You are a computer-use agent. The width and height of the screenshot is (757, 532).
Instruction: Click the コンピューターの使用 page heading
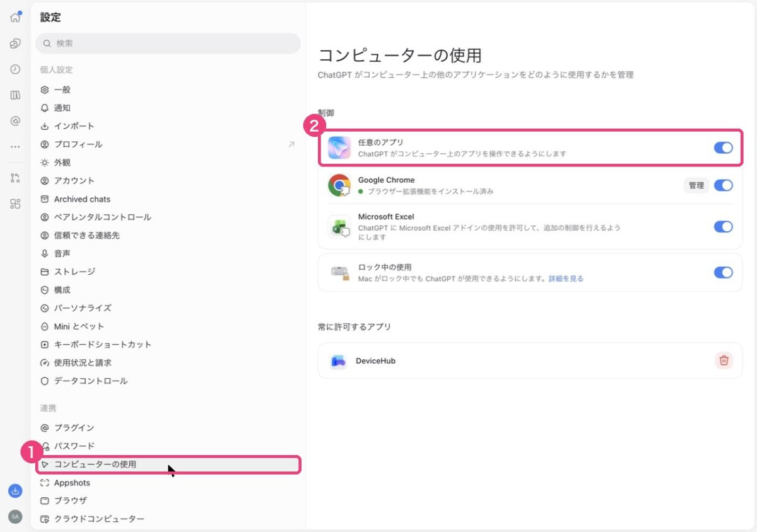tap(400, 55)
